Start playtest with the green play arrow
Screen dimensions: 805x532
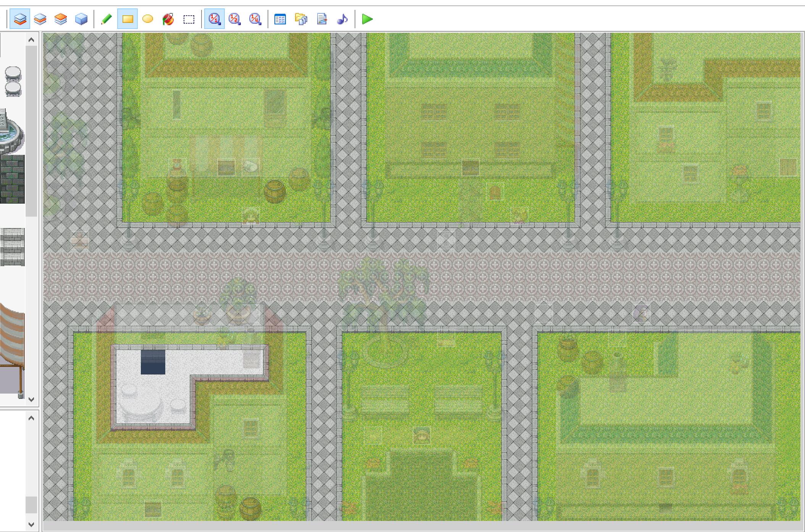tap(368, 19)
